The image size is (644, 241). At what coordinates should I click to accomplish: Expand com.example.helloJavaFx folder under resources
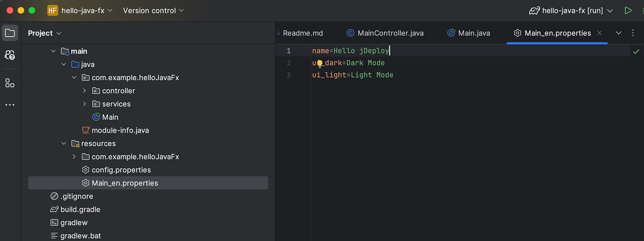(74, 157)
